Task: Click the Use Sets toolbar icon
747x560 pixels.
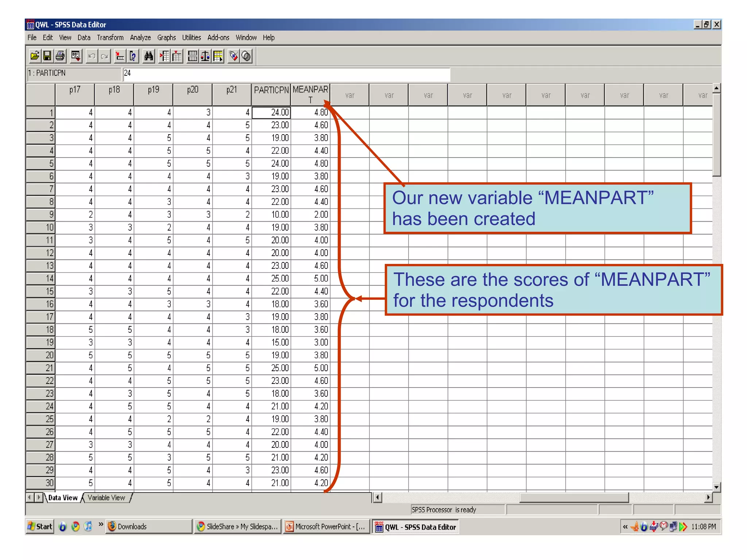Action: [246, 56]
